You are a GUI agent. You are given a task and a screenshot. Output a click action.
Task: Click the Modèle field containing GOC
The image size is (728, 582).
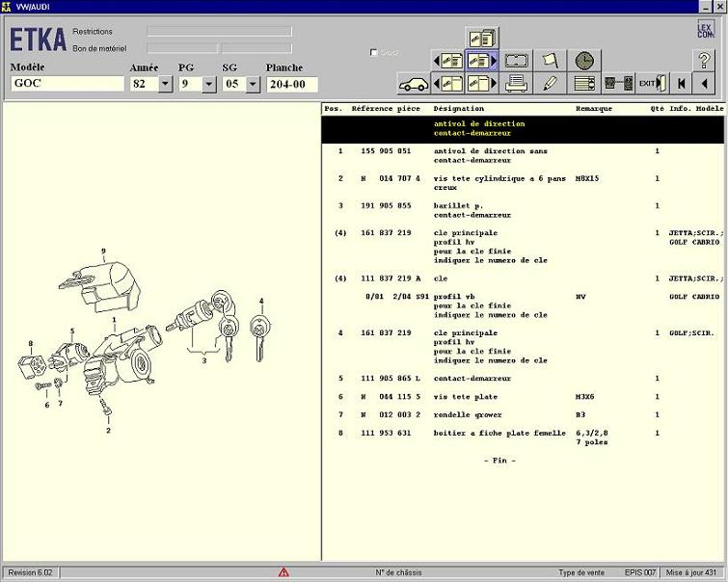point(67,84)
